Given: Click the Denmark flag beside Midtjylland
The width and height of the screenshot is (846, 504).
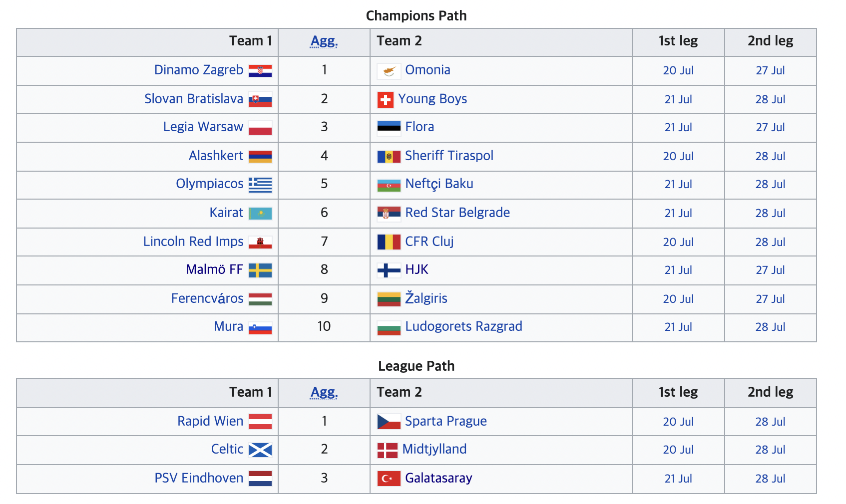Looking at the screenshot, I should click(387, 450).
